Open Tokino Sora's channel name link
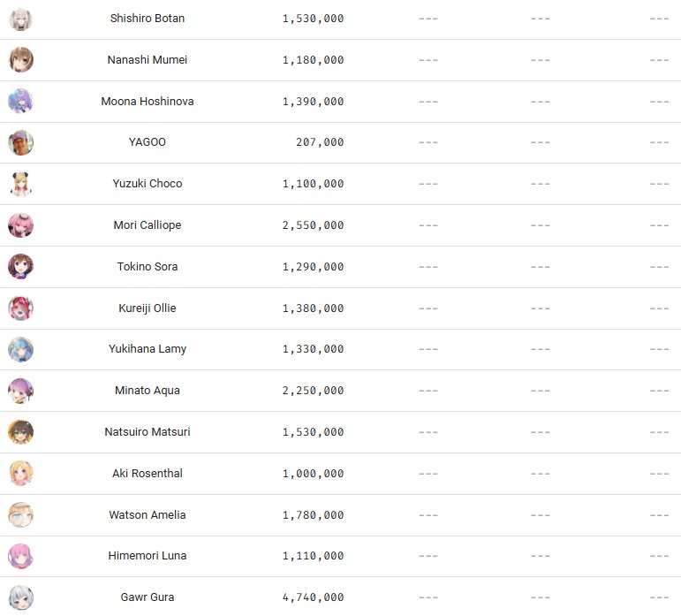This screenshot has height=616, width=681. 148,267
